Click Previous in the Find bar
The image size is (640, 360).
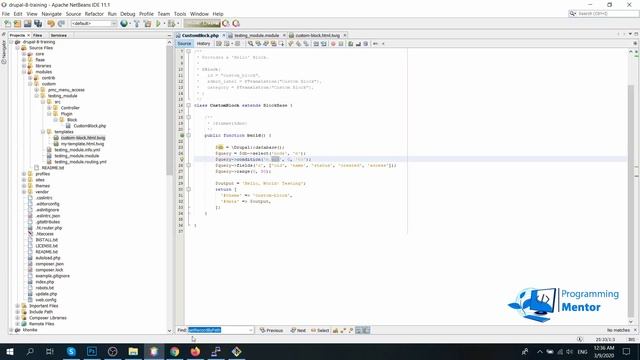click(x=271, y=330)
